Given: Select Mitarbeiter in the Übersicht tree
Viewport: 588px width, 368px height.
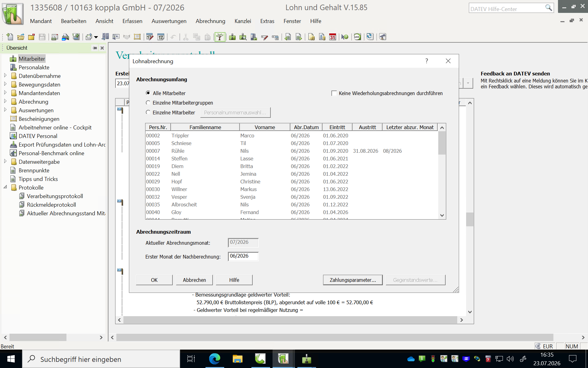Looking at the screenshot, I should [32, 59].
